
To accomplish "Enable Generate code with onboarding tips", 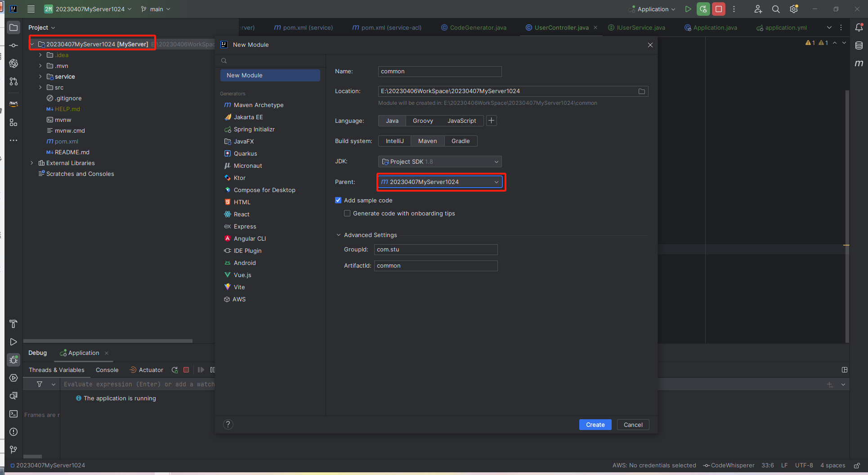I will (347, 214).
